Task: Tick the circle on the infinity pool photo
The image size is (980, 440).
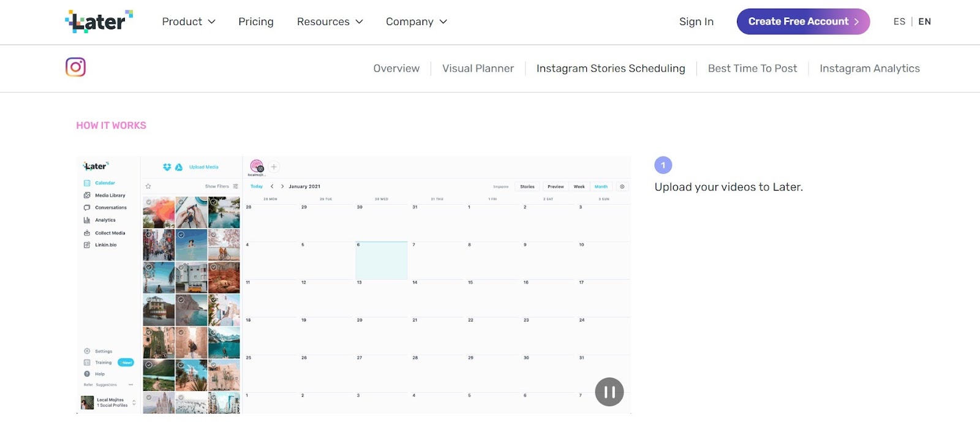Action: click(214, 202)
